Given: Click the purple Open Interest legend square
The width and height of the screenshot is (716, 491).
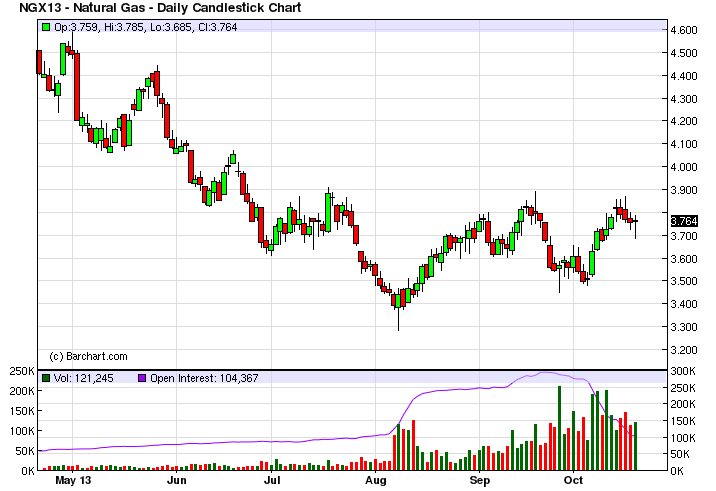Looking at the screenshot, I should point(142,378).
